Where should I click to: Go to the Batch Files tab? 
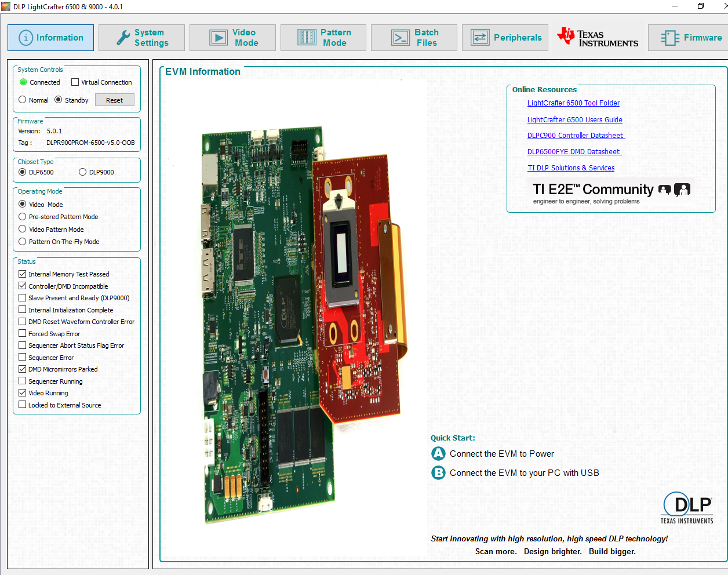pos(414,38)
